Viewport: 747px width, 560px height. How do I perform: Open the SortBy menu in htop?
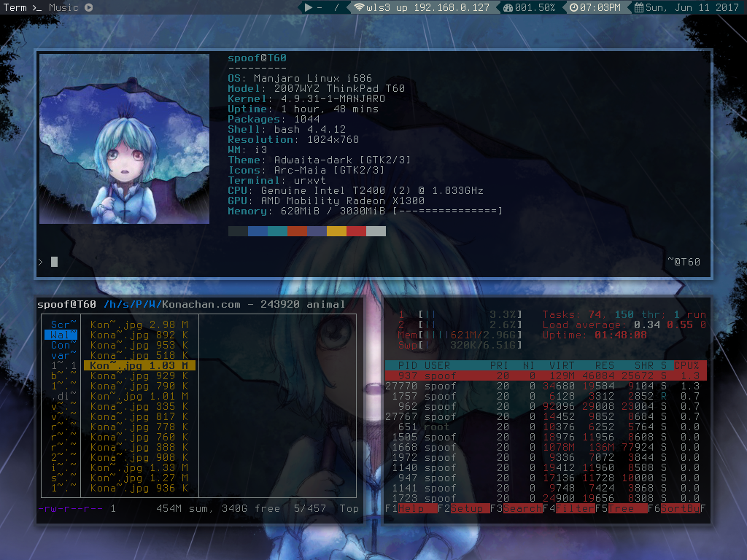[x=680, y=508]
